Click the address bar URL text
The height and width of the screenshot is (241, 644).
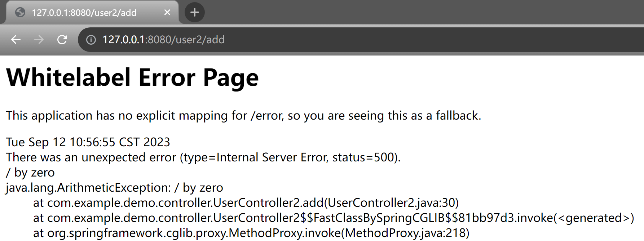(x=163, y=40)
